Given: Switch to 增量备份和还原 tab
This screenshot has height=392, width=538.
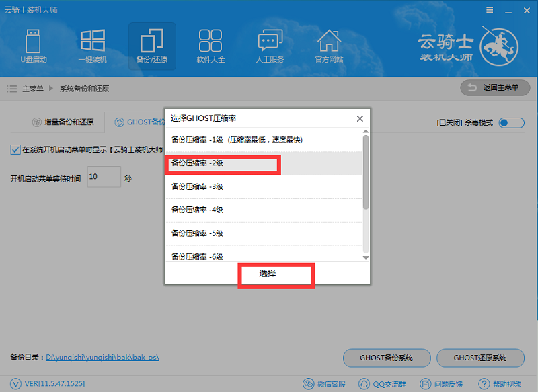Looking at the screenshot, I should tap(63, 122).
